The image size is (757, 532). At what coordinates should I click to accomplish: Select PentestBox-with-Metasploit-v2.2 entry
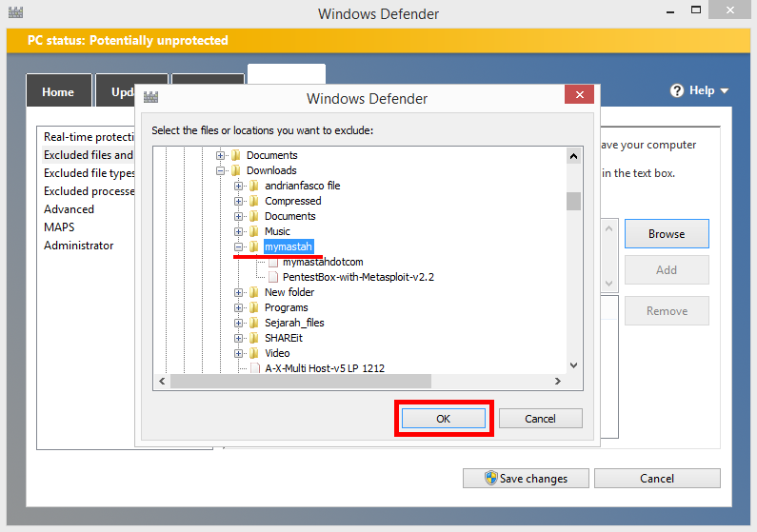pyautogui.click(x=358, y=277)
